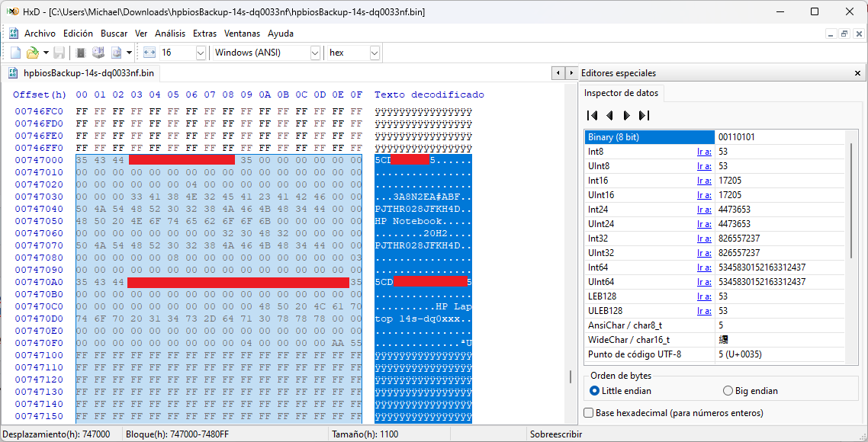Expand the disk image dropdown arrow
The height and width of the screenshot is (442, 868).
pos(129,53)
